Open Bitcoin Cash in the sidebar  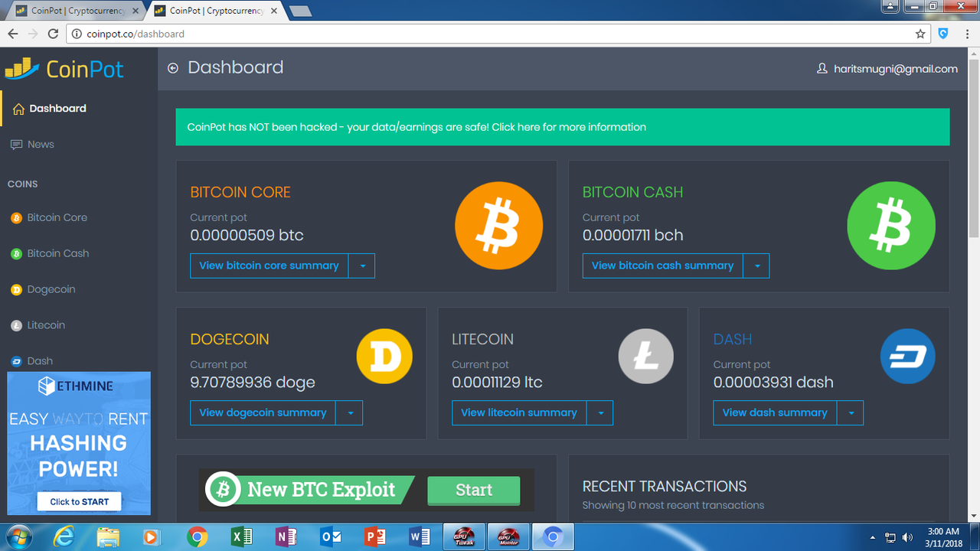pos(79,253)
